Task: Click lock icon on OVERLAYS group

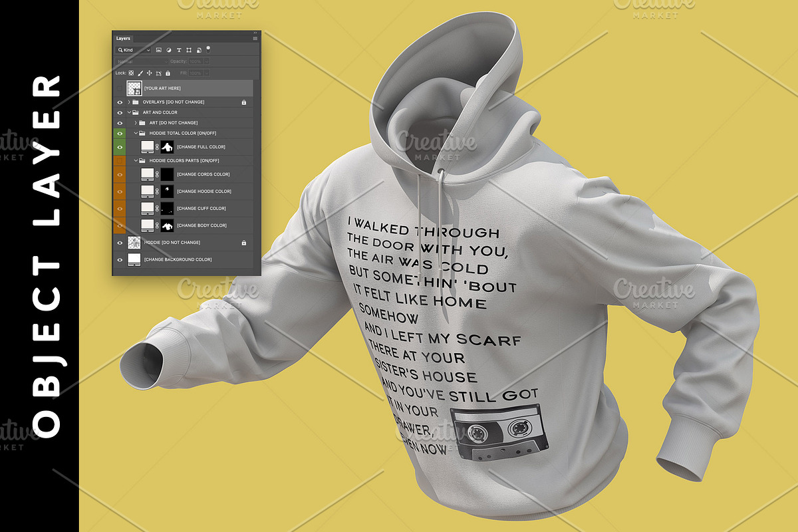Action: pos(244,102)
